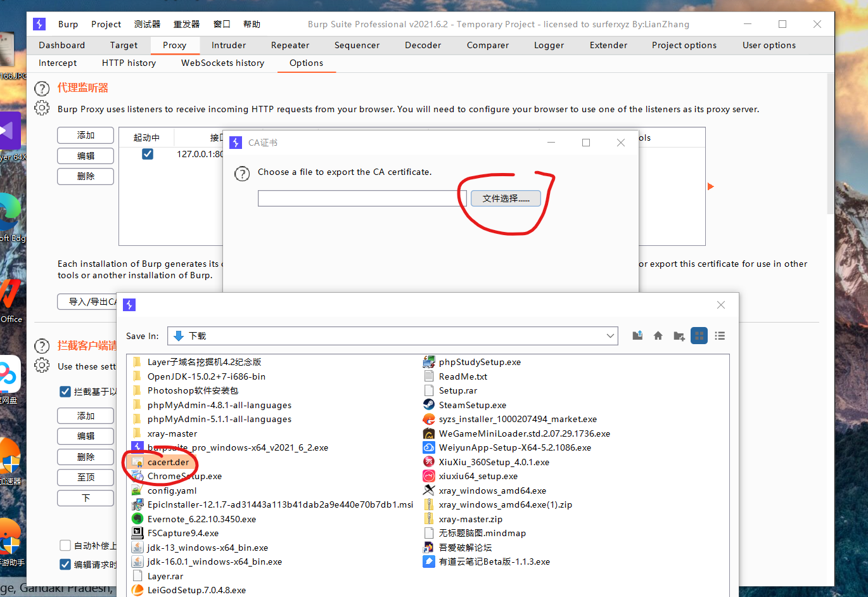Image resolution: width=868 pixels, height=597 pixels.
Task: Open intercept client requests gear options
Action: pos(42,365)
